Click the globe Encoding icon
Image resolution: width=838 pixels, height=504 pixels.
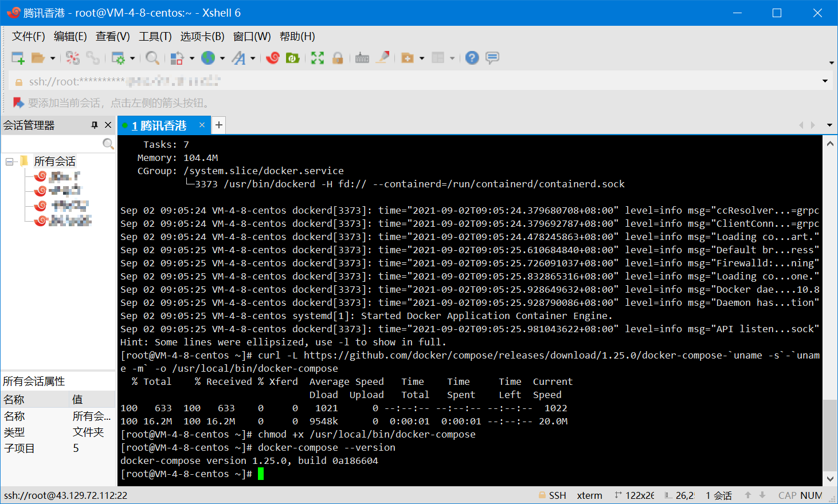(208, 58)
